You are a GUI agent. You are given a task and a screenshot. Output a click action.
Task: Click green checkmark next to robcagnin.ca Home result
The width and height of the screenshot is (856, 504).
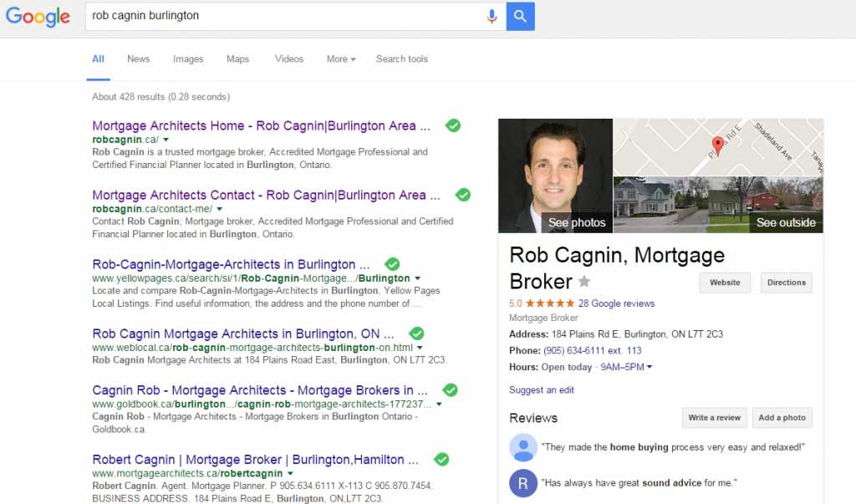click(452, 125)
